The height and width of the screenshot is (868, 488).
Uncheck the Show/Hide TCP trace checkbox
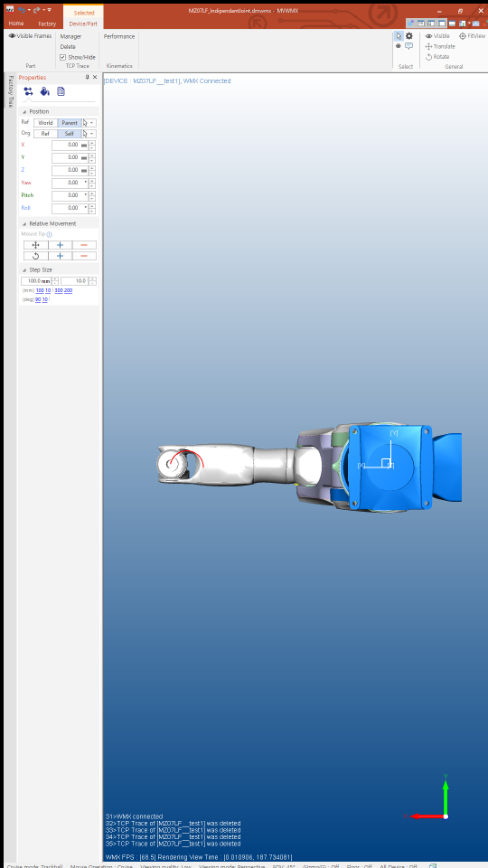(x=62, y=57)
